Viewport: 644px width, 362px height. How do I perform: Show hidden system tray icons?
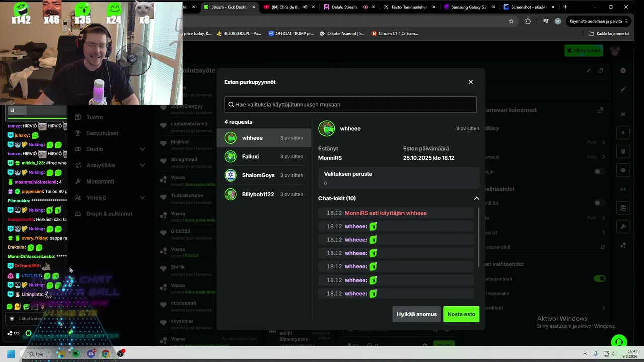pos(585,354)
